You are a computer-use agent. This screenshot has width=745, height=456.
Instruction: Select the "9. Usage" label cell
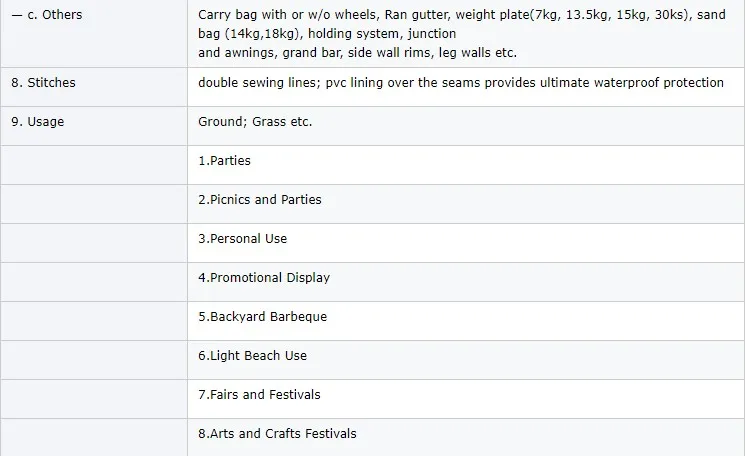37,121
